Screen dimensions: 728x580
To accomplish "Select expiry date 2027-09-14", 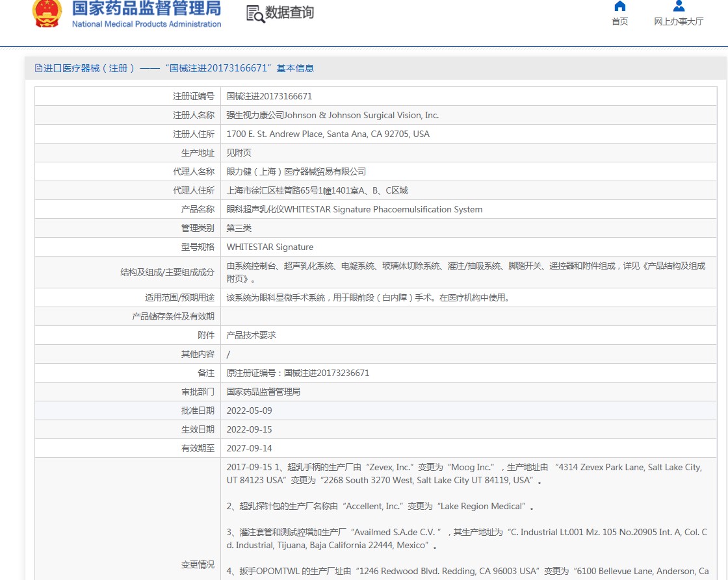I will (x=250, y=449).
